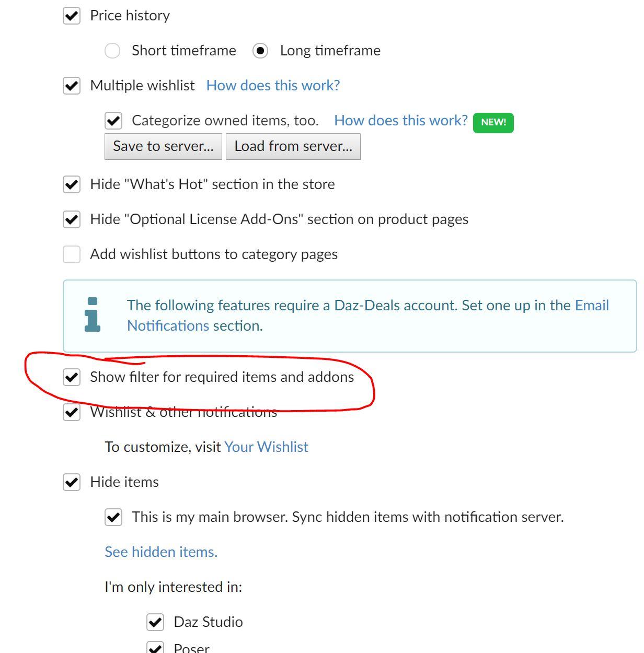The width and height of the screenshot is (644, 653).
Task: Click the See hidden items link
Action: coord(161,552)
